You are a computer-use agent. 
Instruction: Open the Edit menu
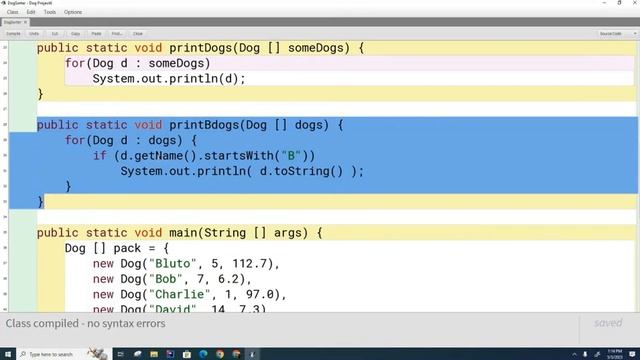pos(31,12)
